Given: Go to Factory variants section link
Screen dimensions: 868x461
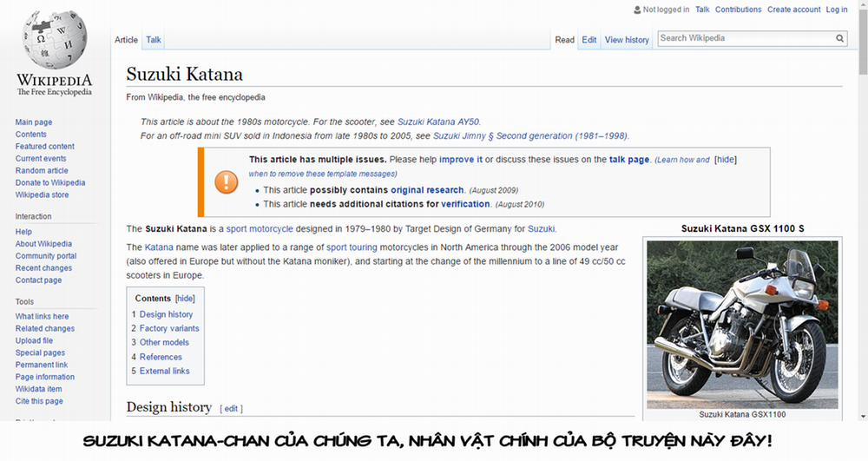Looking at the screenshot, I should pyautogui.click(x=169, y=328).
